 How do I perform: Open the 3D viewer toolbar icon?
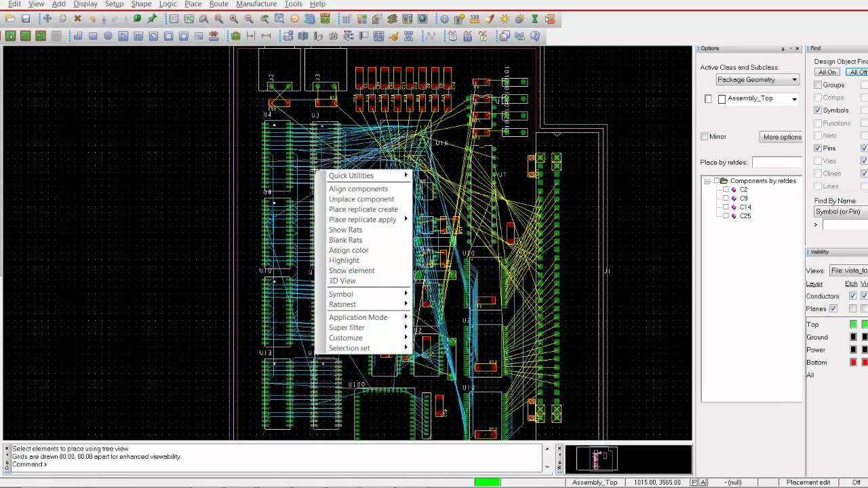310,19
